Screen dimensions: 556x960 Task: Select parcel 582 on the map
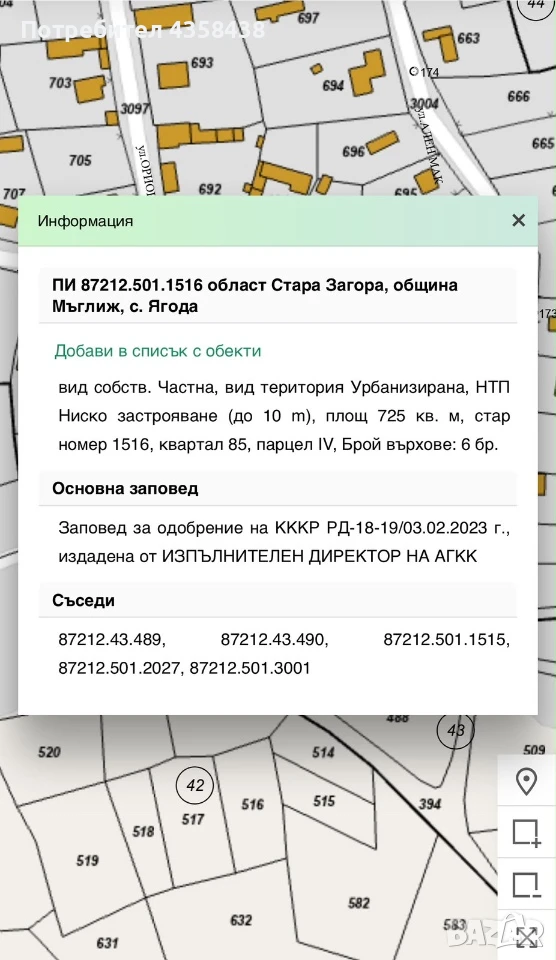[359, 902]
